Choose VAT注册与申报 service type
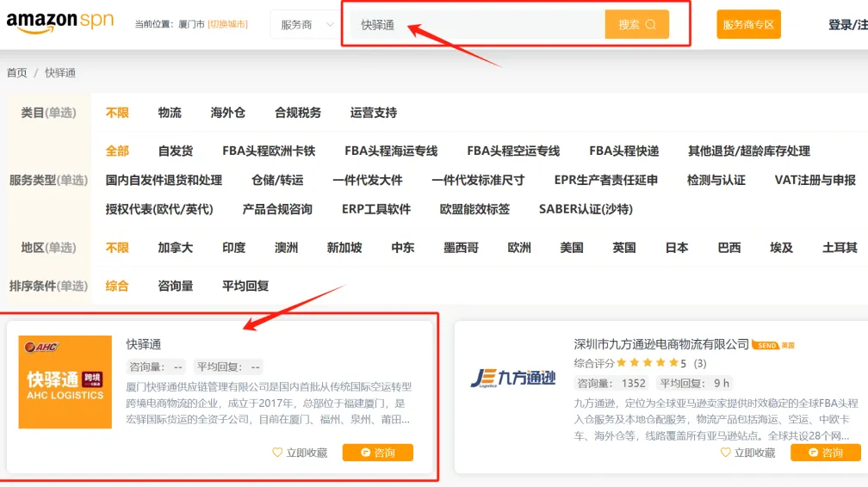The height and width of the screenshot is (487, 868). click(x=815, y=181)
